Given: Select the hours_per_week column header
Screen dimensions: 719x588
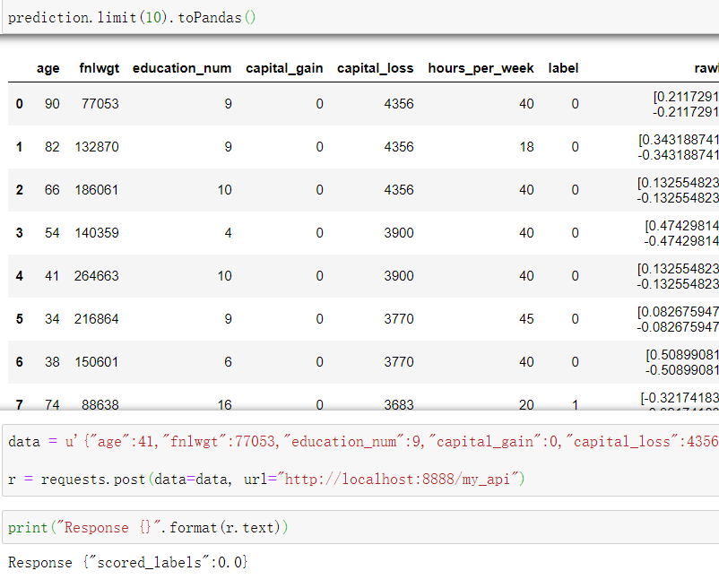Looking at the screenshot, I should pos(481,68).
